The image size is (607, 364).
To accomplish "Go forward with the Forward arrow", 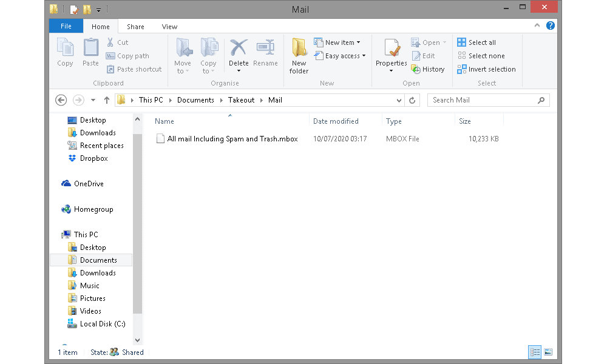I will (x=78, y=100).
